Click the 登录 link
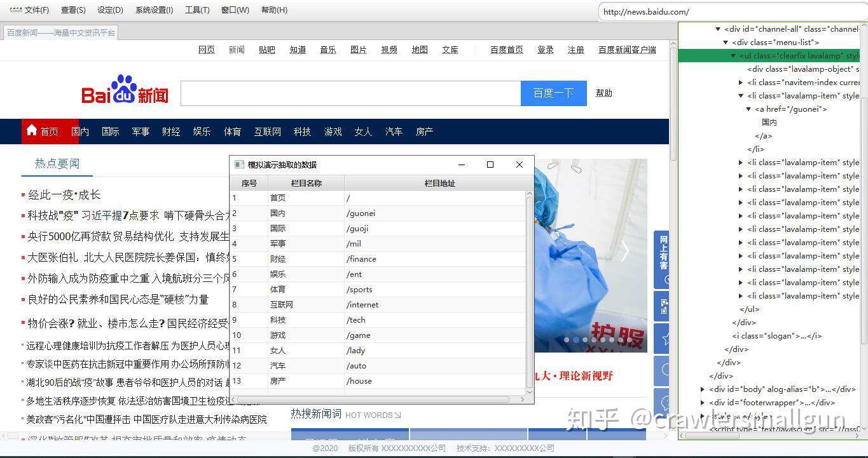The width and height of the screenshot is (868, 458). [x=546, y=50]
